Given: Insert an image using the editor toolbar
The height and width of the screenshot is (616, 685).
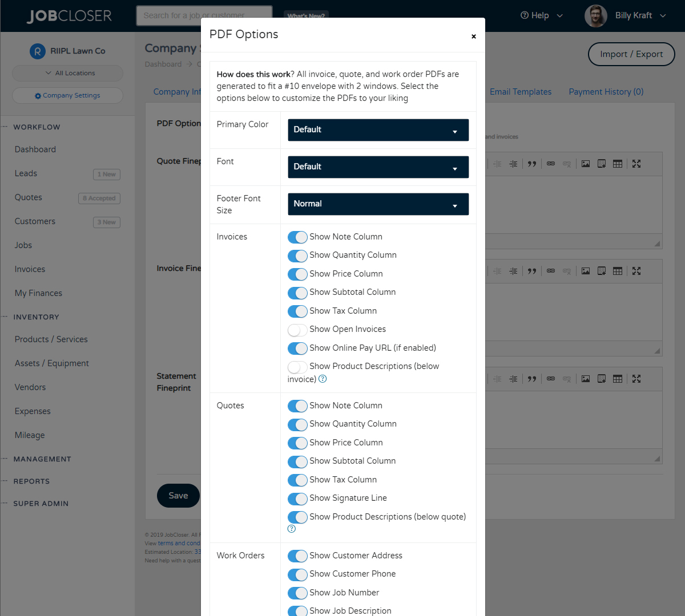Looking at the screenshot, I should (585, 164).
